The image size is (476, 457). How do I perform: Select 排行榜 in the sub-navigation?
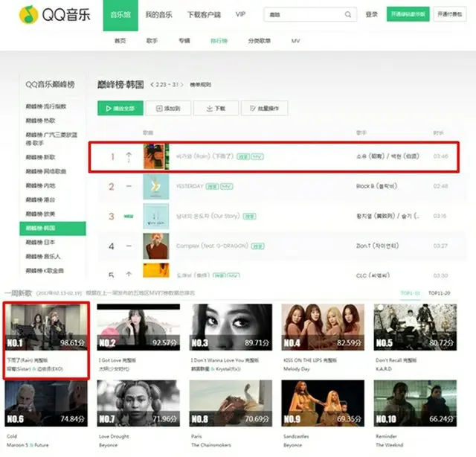pyautogui.click(x=219, y=41)
